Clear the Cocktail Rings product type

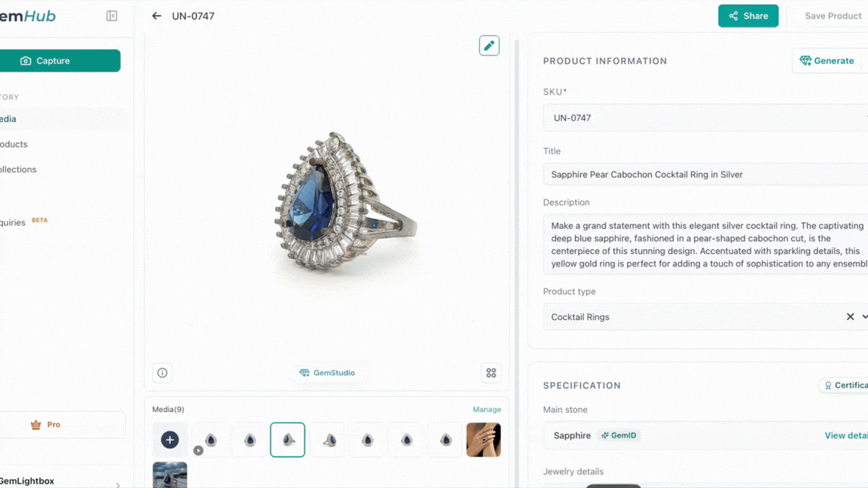(x=850, y=317)
